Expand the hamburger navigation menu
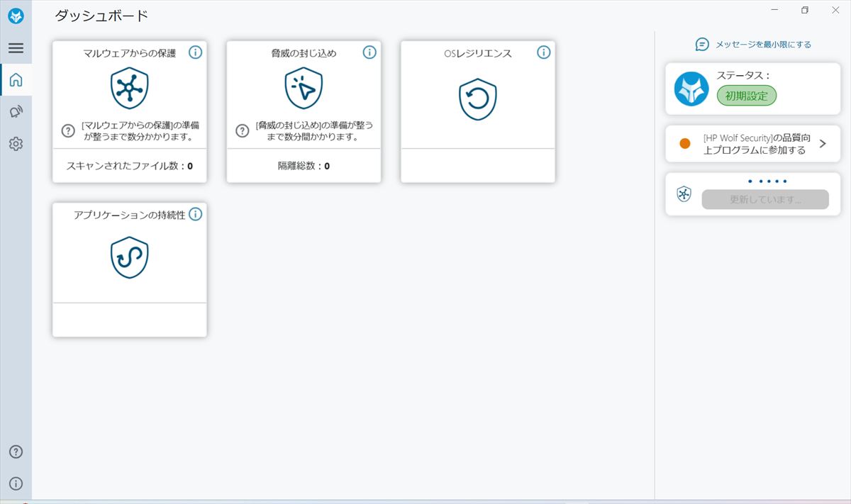 (16, 48)
